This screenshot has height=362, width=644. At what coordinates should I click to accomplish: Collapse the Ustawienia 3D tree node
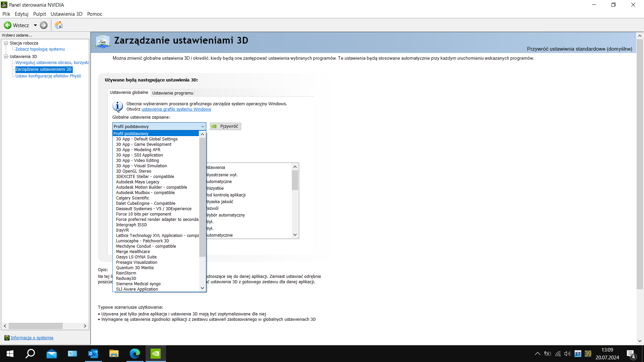[x=6, y=56]
